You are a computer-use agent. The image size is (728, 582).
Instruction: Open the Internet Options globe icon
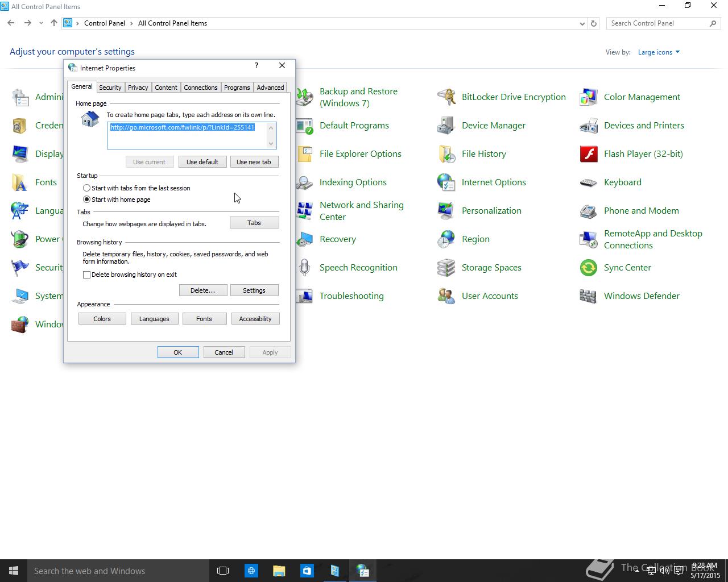pyautogui.click(x=446, y=182)
